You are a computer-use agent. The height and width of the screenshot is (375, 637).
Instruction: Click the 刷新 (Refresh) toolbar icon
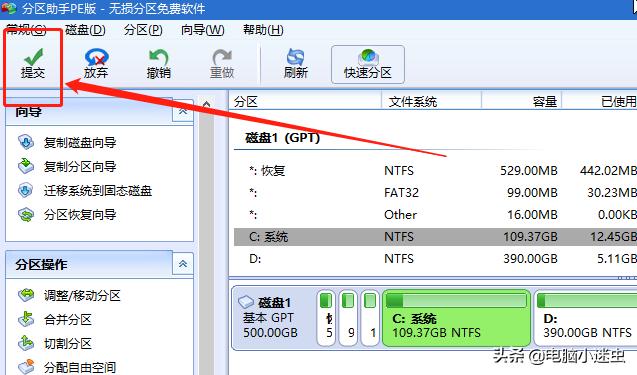click(x=296, y=57)
